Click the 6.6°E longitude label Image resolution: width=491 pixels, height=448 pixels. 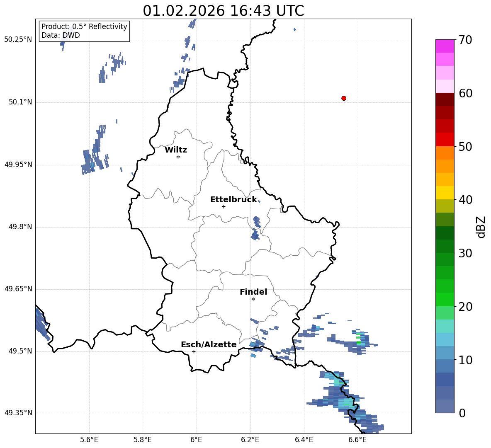pos(357,440)
